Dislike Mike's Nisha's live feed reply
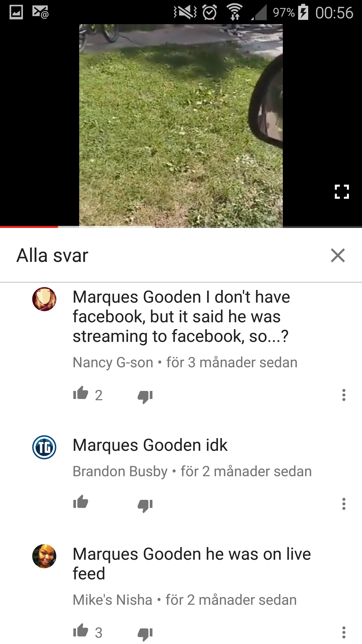 tap(145, 634)
